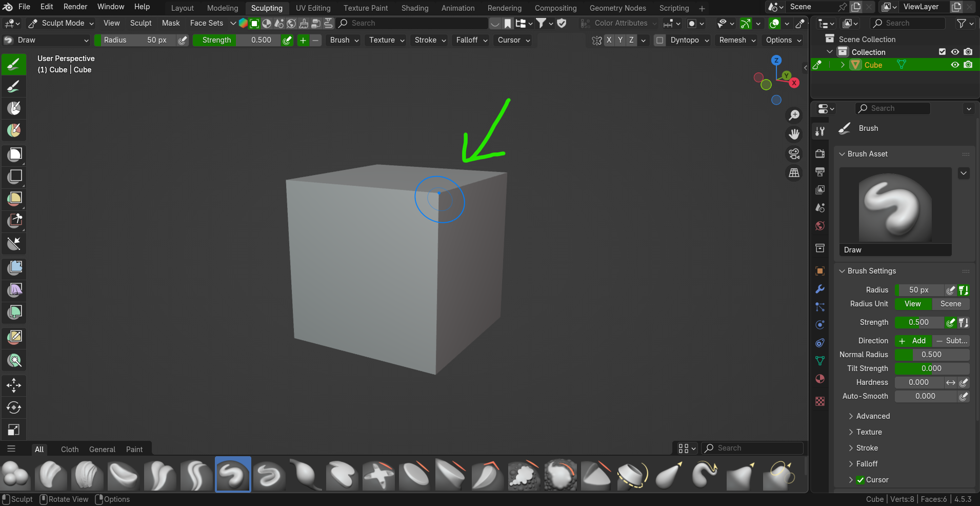Switch orthographic/perspective grid icon
980x506 pixels.
pos(794,173)
